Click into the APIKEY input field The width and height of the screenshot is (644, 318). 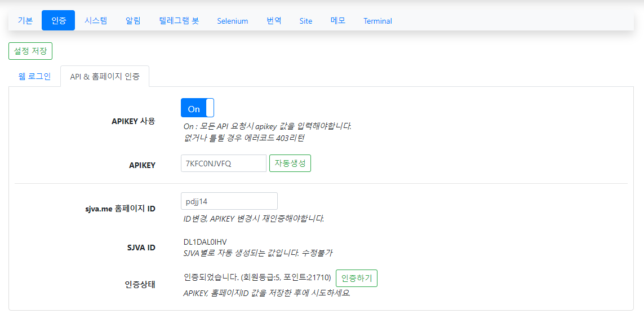223,164
